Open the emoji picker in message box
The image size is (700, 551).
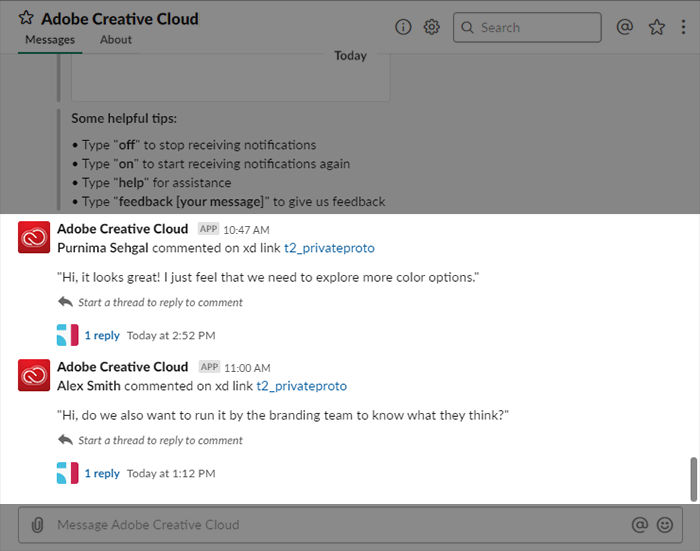tap(665, 524)
